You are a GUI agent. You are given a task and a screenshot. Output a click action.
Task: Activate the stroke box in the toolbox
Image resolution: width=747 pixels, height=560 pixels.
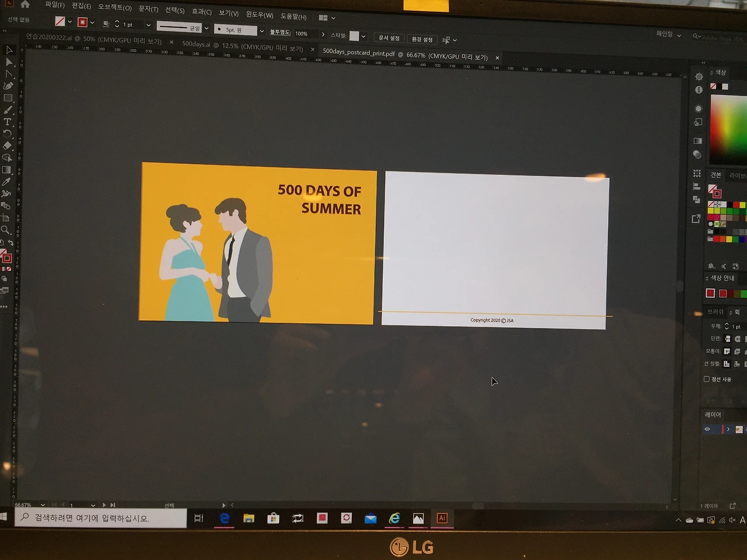click(7, 258)
